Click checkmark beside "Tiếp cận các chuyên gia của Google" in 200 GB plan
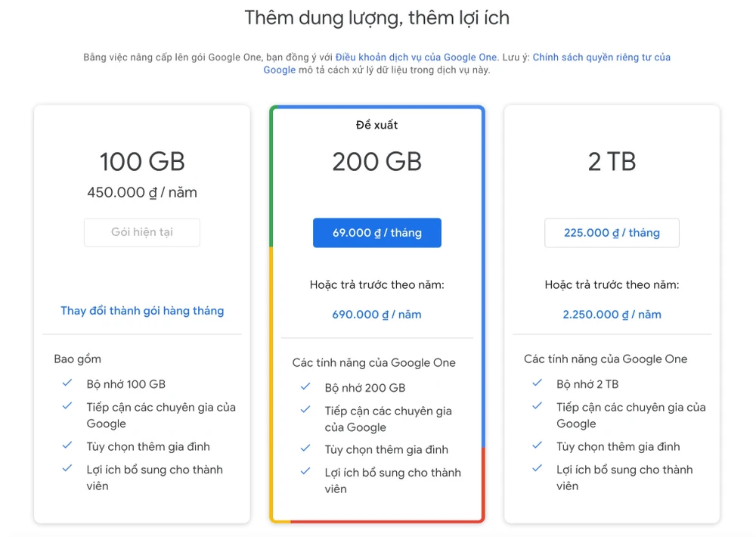The height and width of the screenshot is (537, 756). (305, 411)
